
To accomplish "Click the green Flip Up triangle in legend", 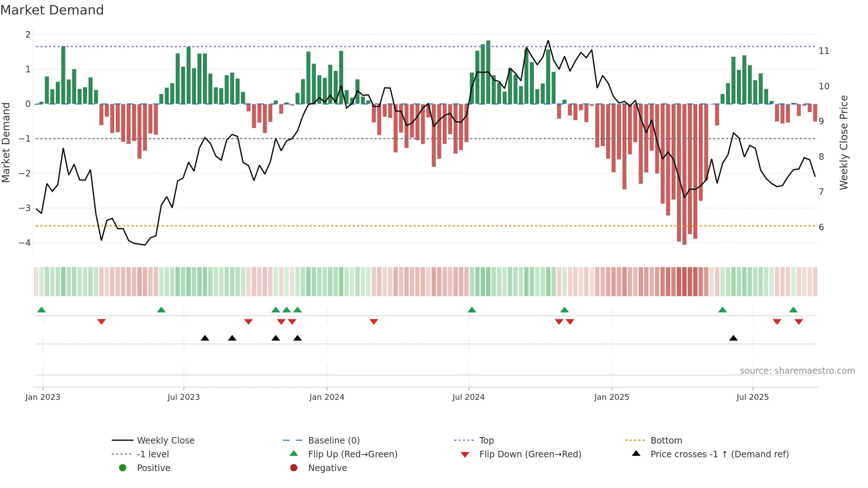I will tap(294, 453).
